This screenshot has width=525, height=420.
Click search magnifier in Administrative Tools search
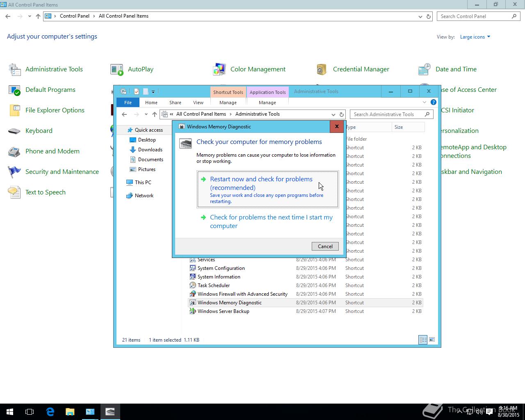427,114
